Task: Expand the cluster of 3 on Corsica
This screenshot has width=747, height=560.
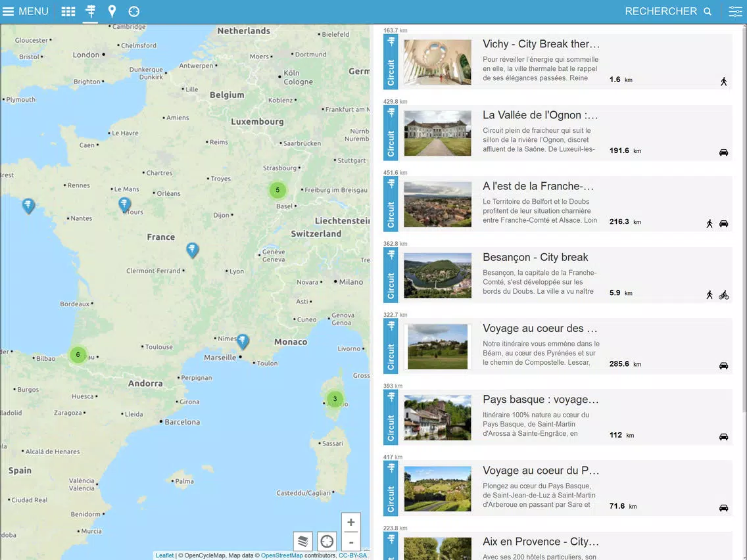Action: 335,399
